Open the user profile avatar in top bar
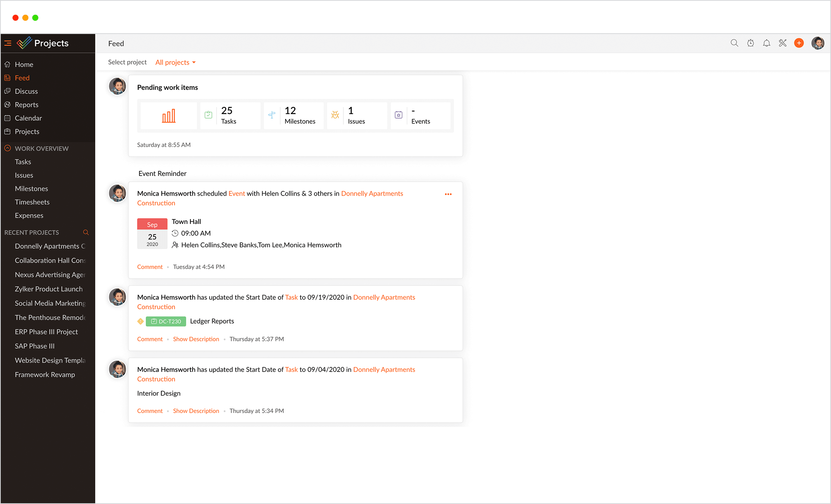Screen dimensions: 831x504 tap(818, 43)
